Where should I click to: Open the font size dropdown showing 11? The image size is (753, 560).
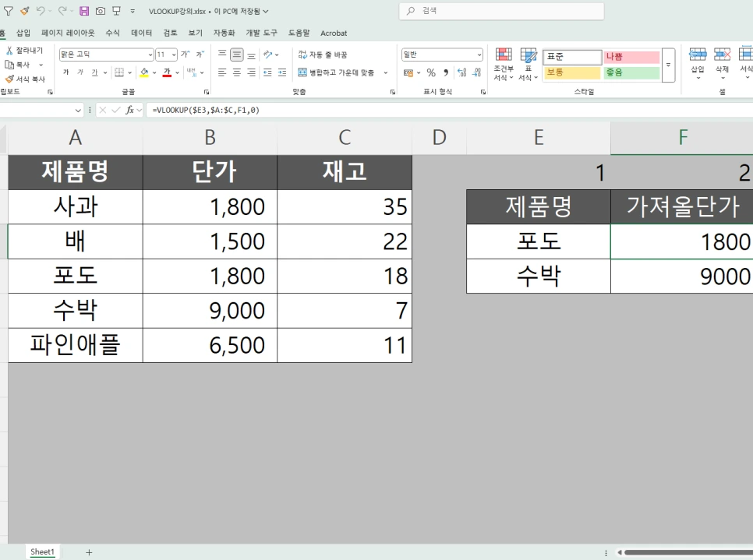[173, 55]
